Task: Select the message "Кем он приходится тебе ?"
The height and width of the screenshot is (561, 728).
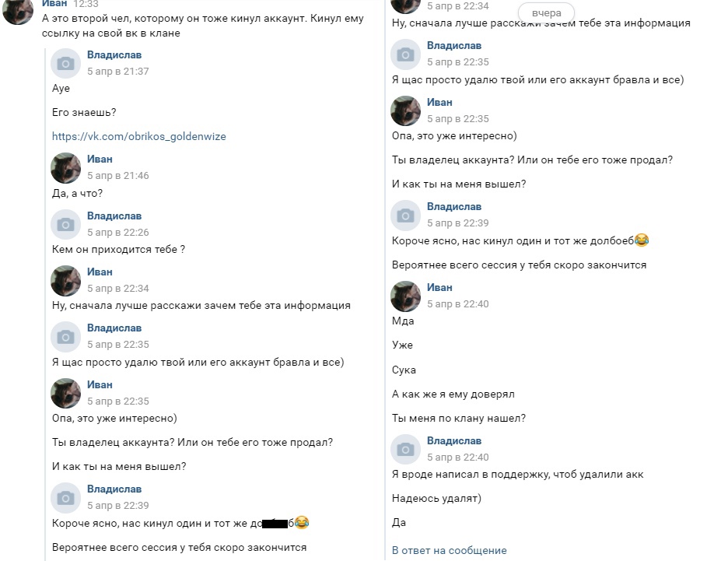Action: 118,250
